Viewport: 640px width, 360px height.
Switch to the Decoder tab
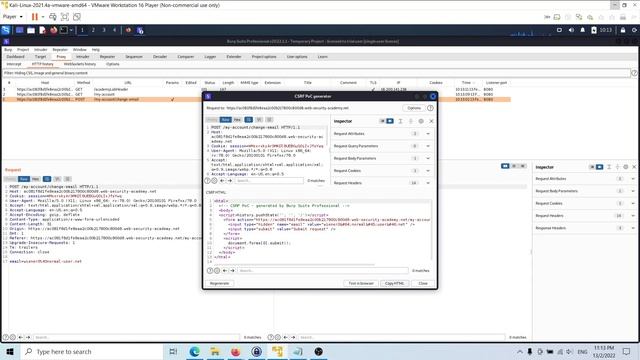(x=160, y=57)
